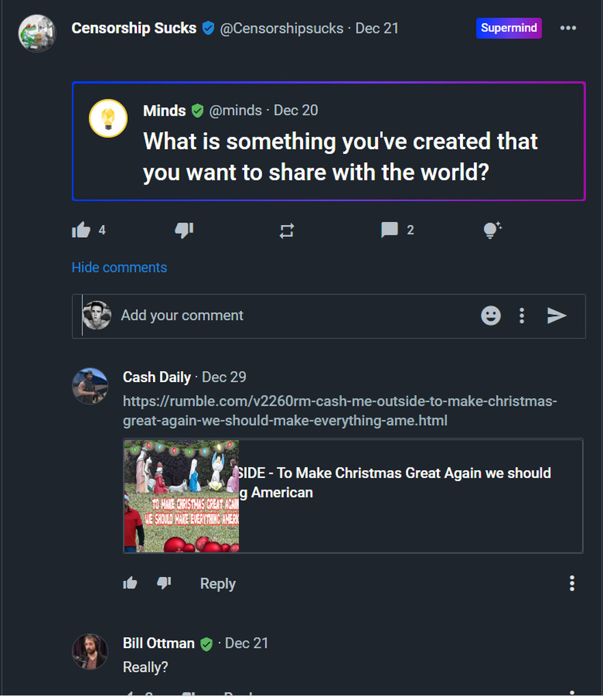Open the emoji picker in comment box
603x700 pixels.
(491, 315)
